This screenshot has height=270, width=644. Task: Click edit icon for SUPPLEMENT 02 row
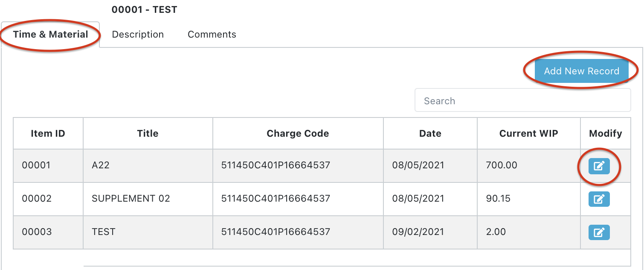599,199
